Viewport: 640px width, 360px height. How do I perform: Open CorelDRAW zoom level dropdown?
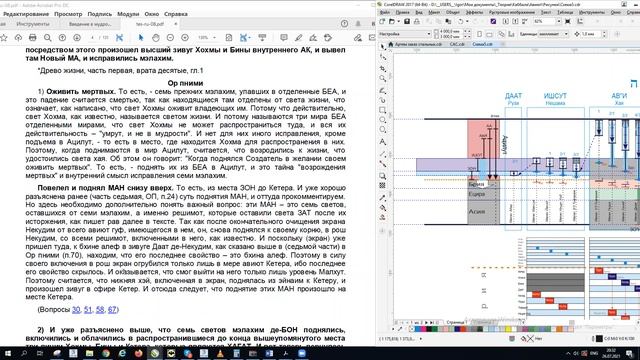pos(559,21)
